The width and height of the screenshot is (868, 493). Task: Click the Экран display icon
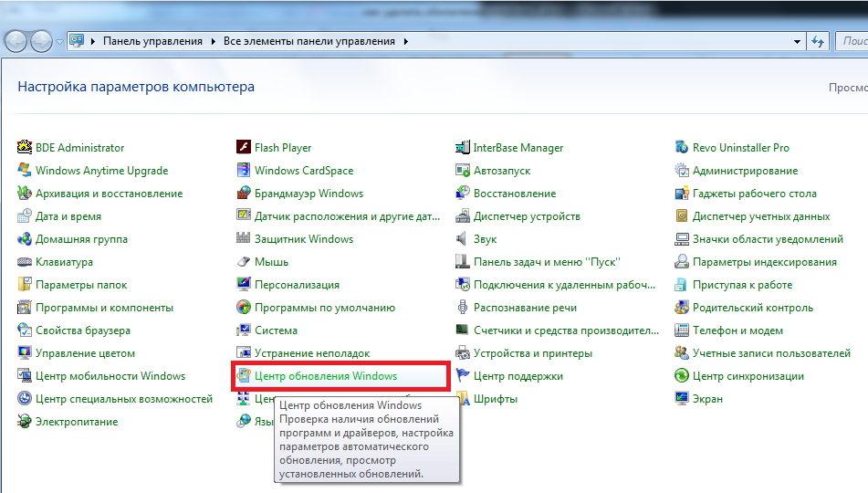coord(682,399)
